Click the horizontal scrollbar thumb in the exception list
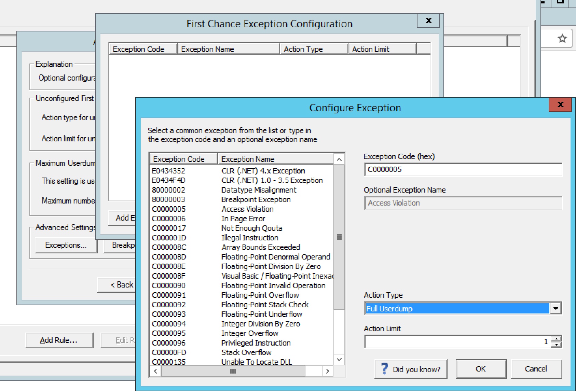The image size is (576, 392). 233,371
